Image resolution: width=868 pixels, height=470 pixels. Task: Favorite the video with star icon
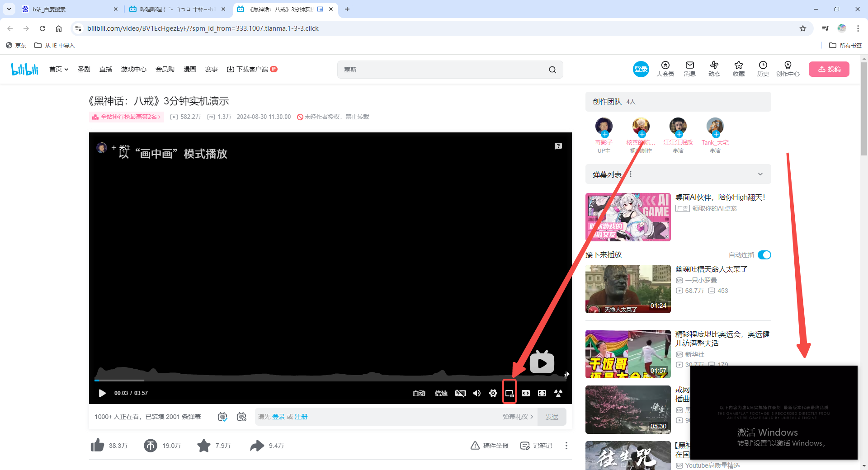click(x=204, y=446)
